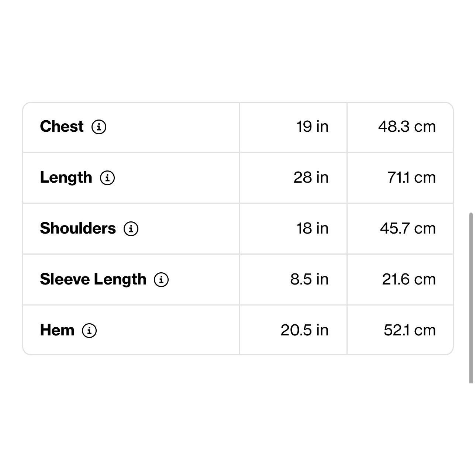Click the 8.5 in sleeve value
The height and width of the screenshot is (476, 476).
(x=309, y=279)
